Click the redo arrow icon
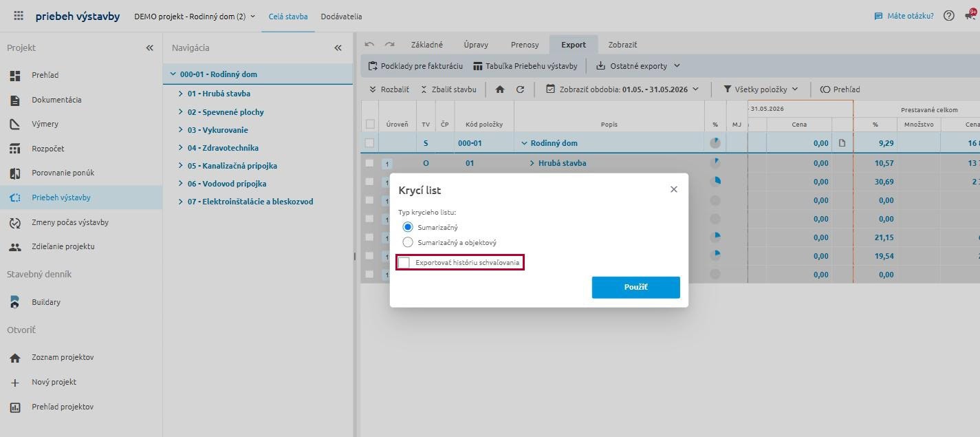Screen dimensions: 980x437 pos(389,44)
